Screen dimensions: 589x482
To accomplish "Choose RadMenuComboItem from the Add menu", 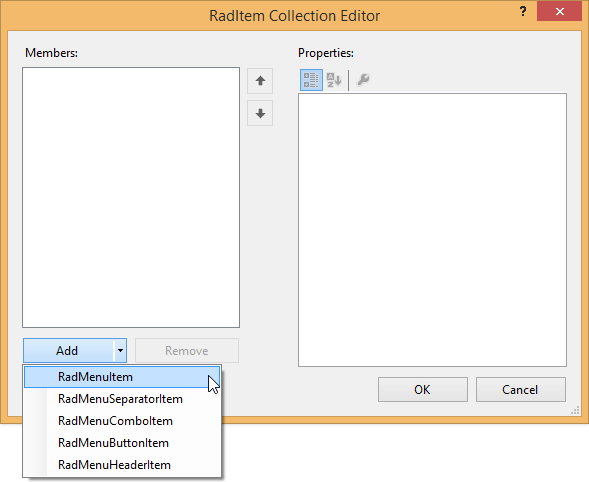I will point(122,421).
